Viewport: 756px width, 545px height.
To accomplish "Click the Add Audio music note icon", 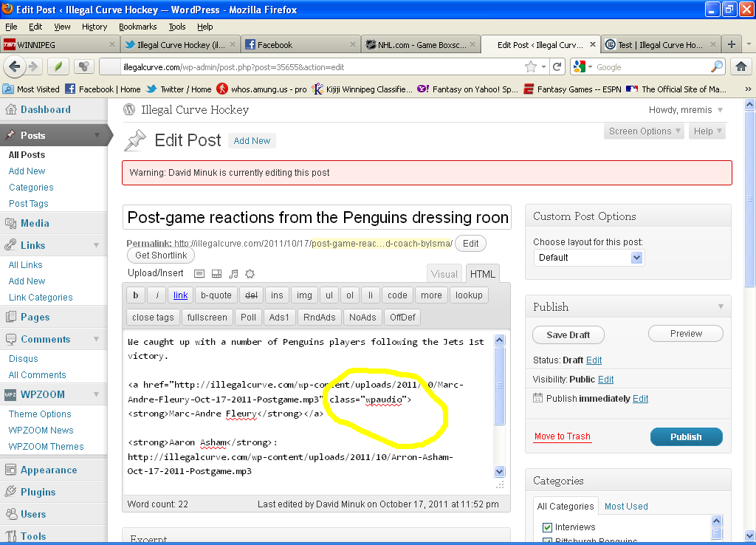I will pos(233,274).
